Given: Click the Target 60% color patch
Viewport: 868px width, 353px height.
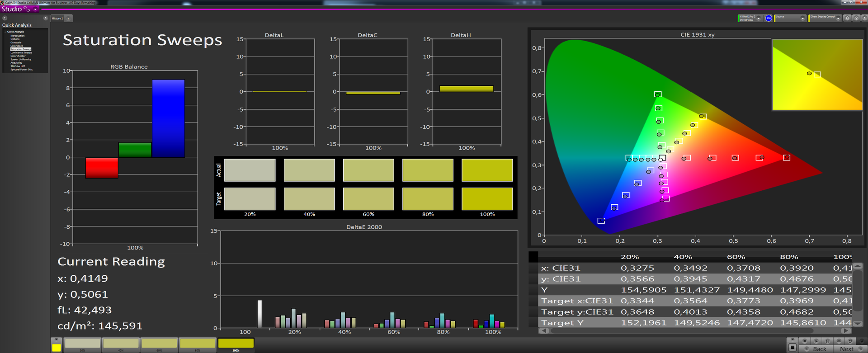Looking at the screenshot, I should tap(368, 199).
